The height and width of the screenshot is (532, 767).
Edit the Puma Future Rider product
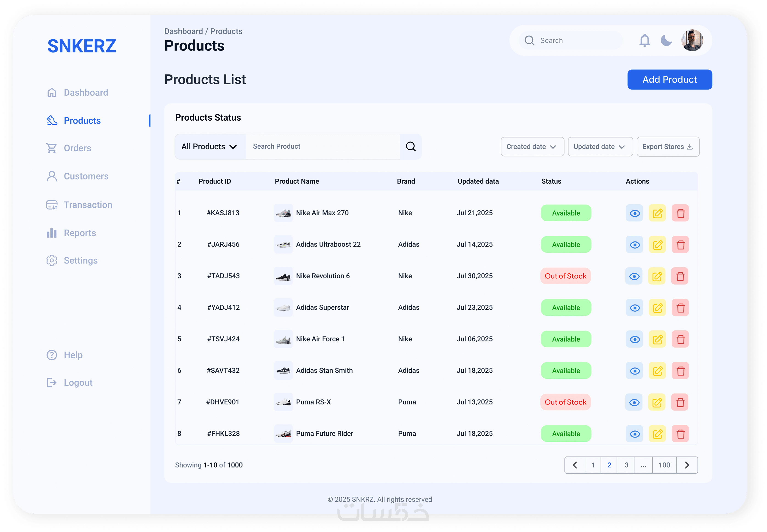point(657,434)
